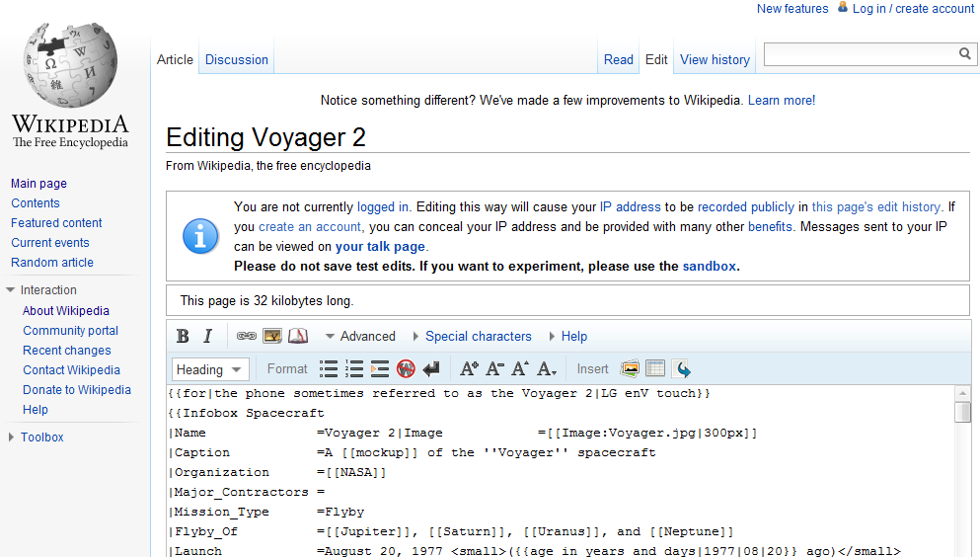980x557 pixels.
Task: Add a numbered list
Action: (354, 368)
